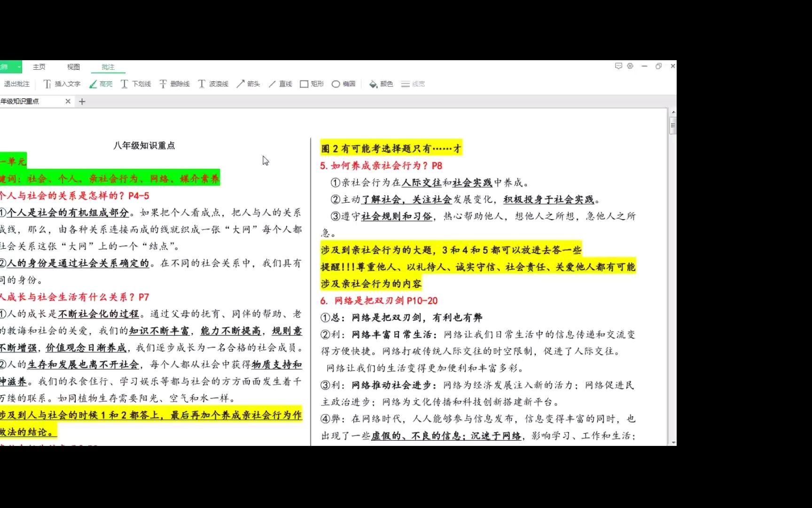Viewport: 812px width, 508px height.
Task: Open the feedback message icon in title bar
Action: click(618, 66)
